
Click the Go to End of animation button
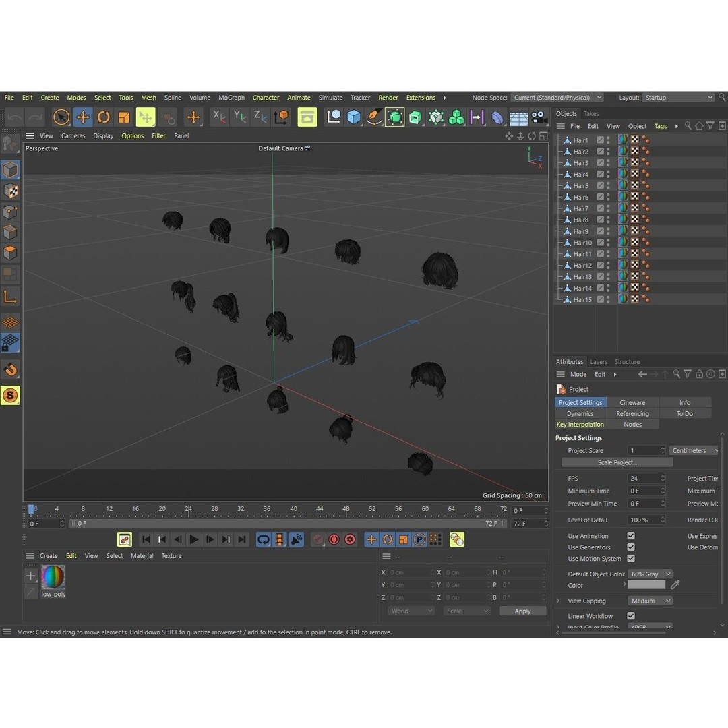[242, 539]
